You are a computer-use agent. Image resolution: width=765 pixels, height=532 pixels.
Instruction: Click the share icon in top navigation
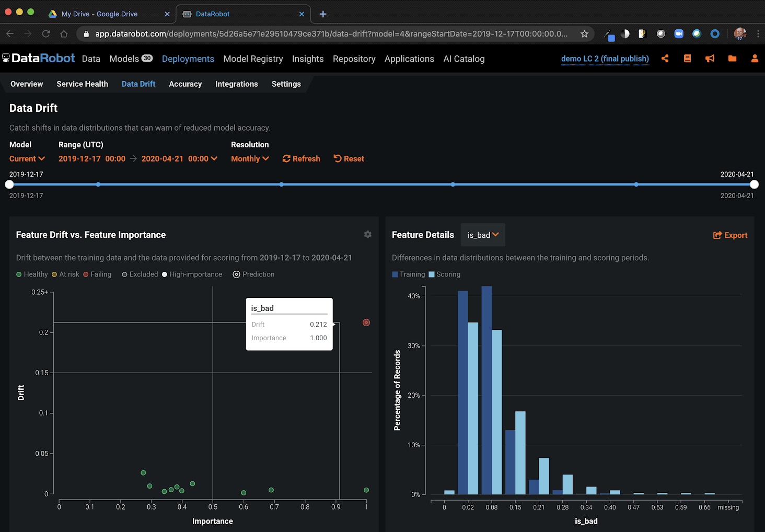pyautogui.click(x=665, y=59)
